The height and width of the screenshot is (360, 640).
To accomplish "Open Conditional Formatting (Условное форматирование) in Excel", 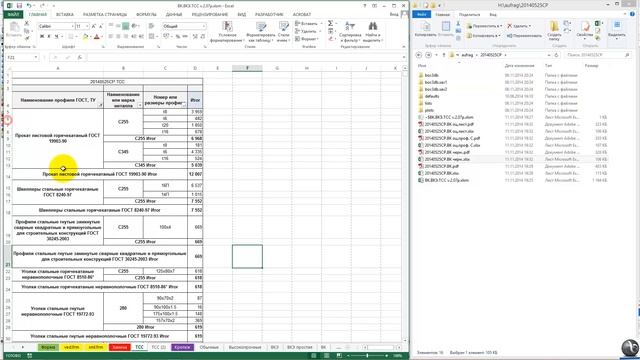I will [227, 31].
